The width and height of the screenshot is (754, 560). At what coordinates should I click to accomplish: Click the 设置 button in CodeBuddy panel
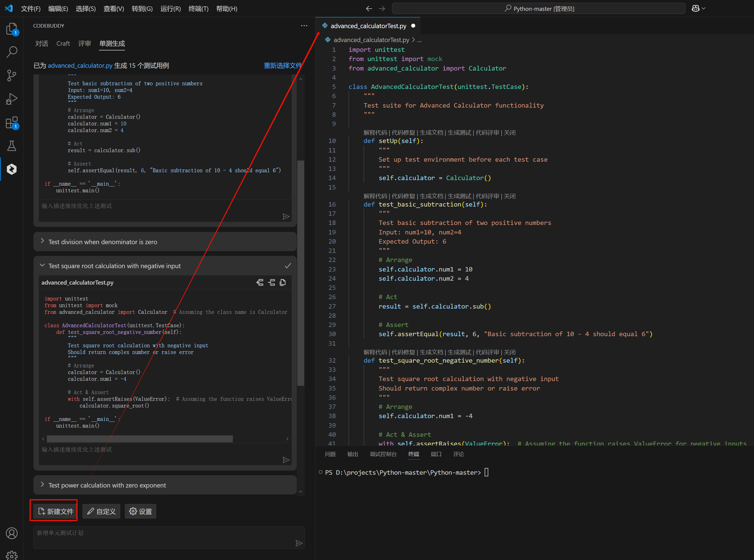(140, 511)
